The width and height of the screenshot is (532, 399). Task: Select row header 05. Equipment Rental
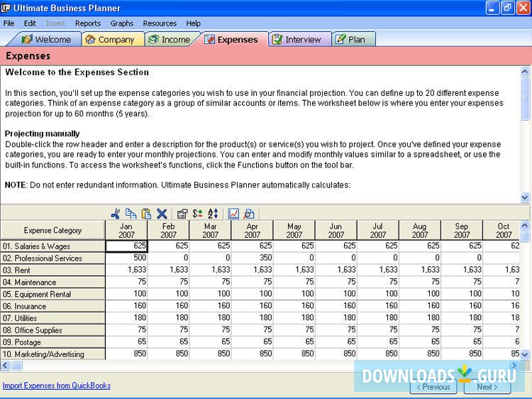pyautogui.click(x=53, y=294)
